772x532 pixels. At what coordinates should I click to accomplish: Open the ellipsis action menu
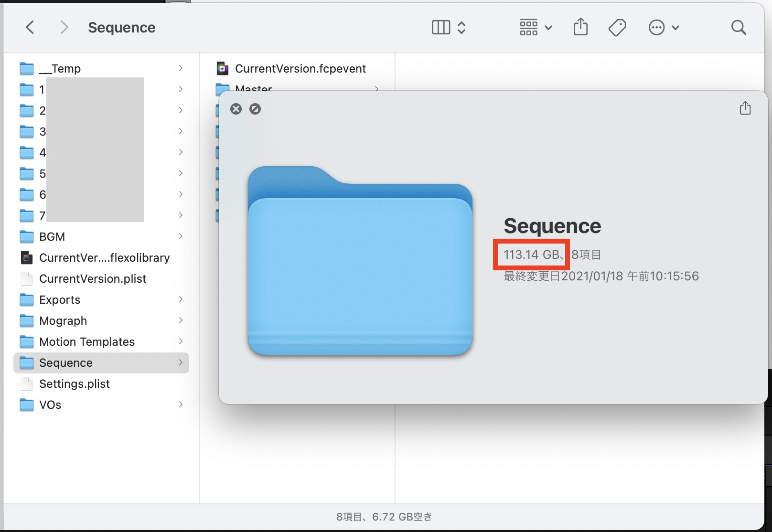pyautogui.click(x=664, y=28)
